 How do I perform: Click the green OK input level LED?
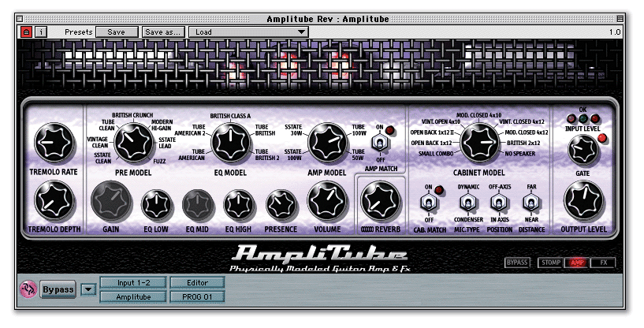click(x=583, y=119)
